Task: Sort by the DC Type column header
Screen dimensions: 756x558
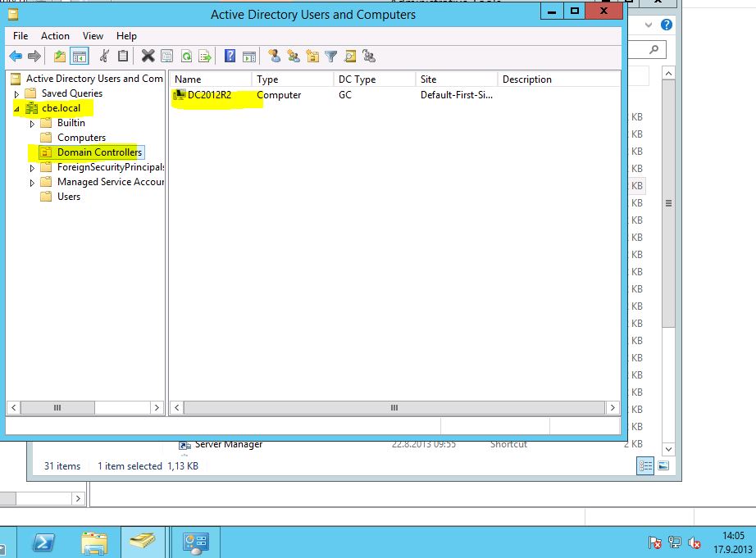Action: click(x=374, y=79)
